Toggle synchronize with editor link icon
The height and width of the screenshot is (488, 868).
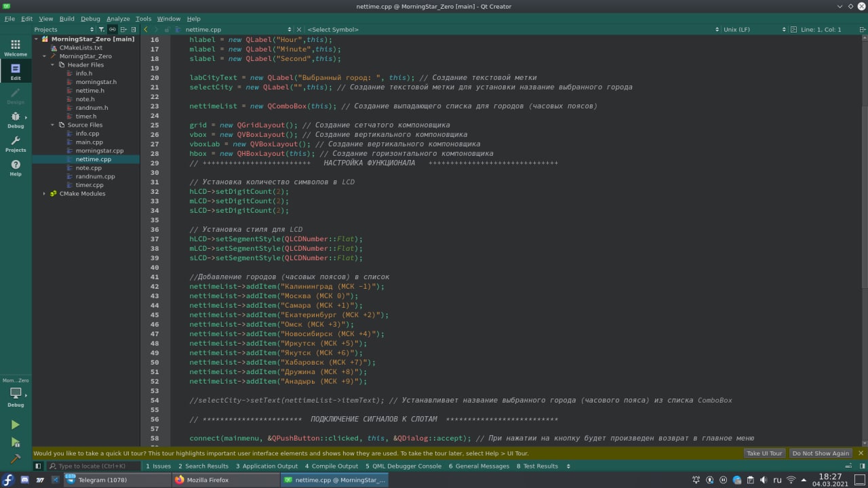113,30
